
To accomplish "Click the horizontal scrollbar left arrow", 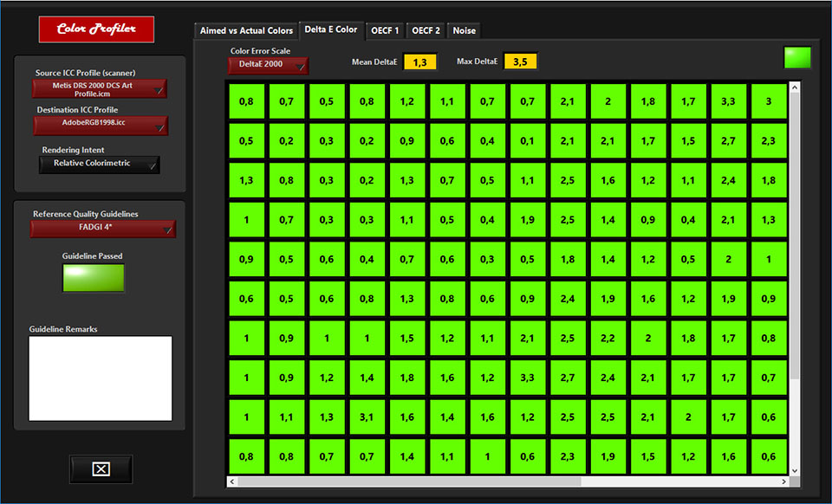I will pyautogui.click(x=232, y=481).
